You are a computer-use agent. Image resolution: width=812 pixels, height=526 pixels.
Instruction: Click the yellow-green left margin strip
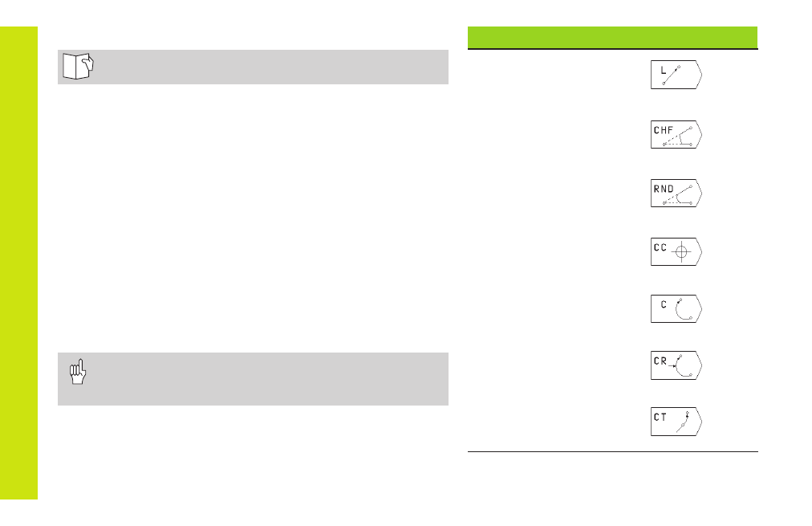(x=18, y=263)
